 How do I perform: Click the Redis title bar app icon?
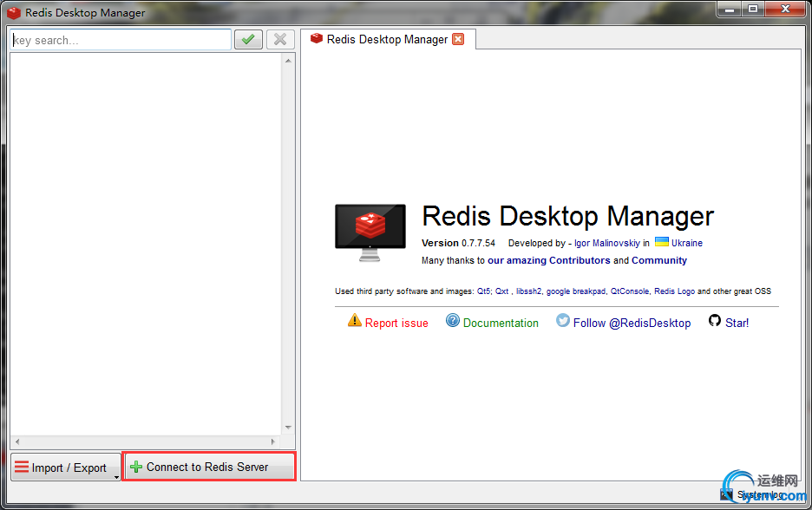[14, 12]
